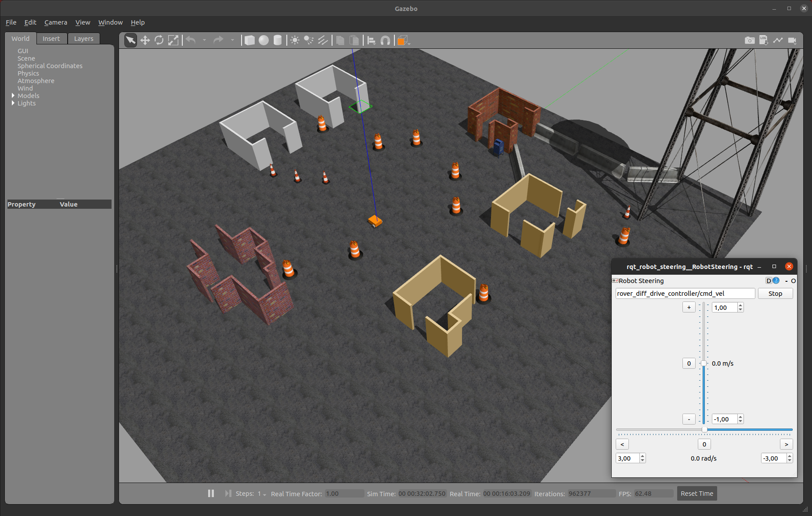Start video recording of the scene

(x=793, y=40)
